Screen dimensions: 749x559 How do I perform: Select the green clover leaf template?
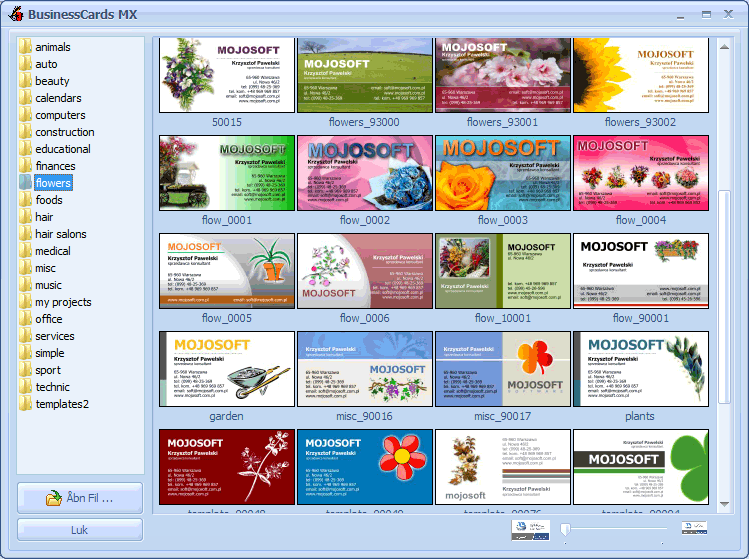pos(641,467)
